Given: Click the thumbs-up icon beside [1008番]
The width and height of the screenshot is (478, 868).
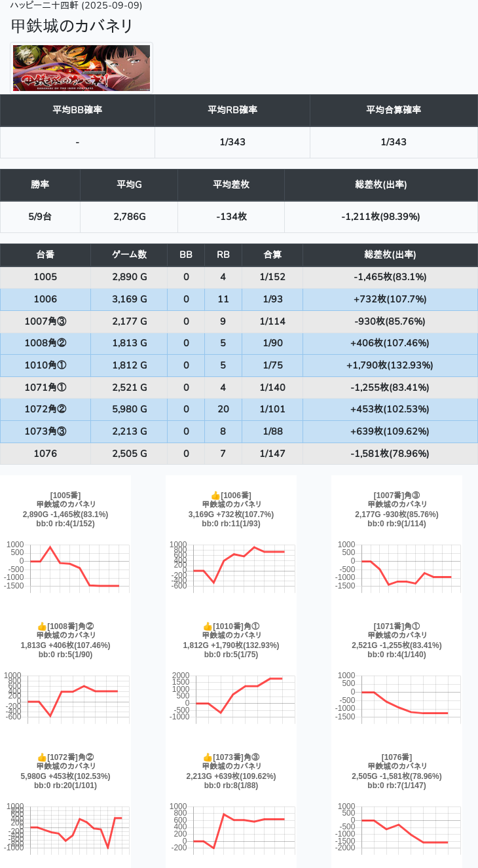Looking at the screenshot, I should (x=42, y=626).
